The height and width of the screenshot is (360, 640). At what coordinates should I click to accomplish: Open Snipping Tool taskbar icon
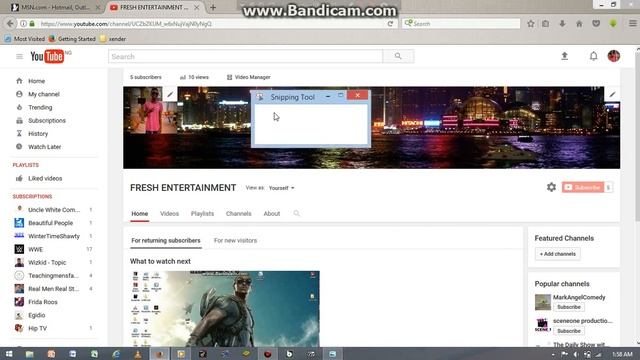point(333,354)
